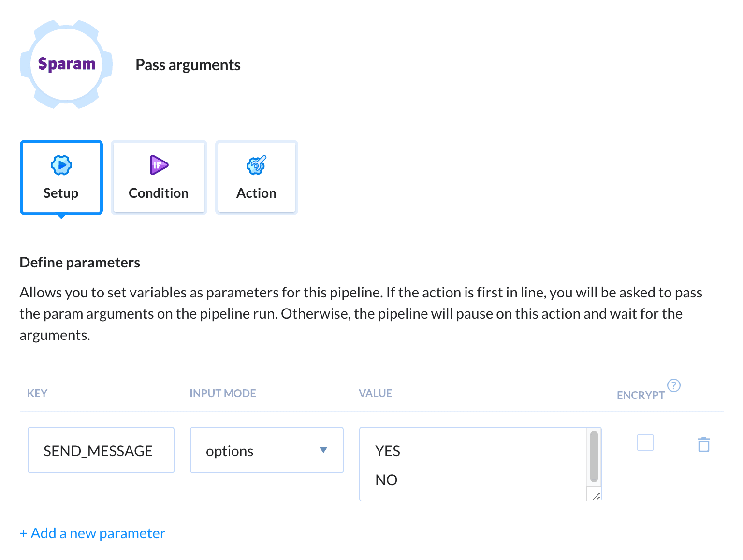
Task: Switch to the Setup tab label
Action: pos(61,193)
